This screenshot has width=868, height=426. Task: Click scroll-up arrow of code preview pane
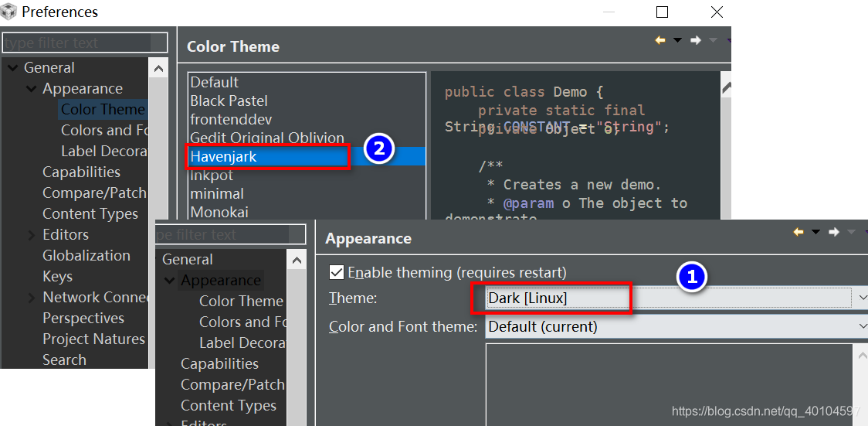pos(726,87)
